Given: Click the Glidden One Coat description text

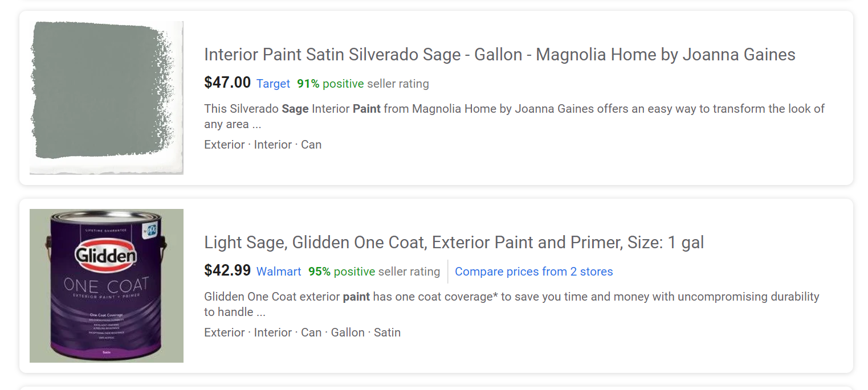Looking at the screenshot, I should click(x=511, y=304).
